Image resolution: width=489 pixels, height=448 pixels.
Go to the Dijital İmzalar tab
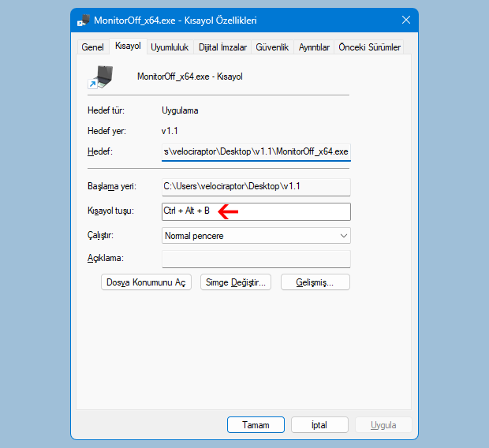coord(223,47)
